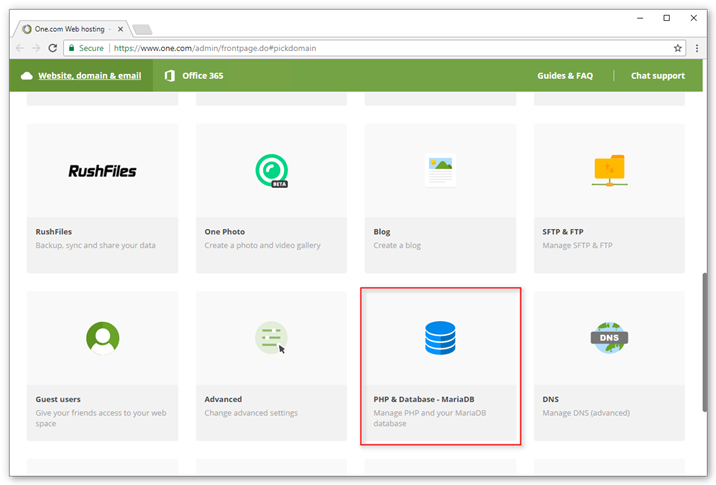
Task: Maximize the Chrome window
Action: (x=667, y=18)
